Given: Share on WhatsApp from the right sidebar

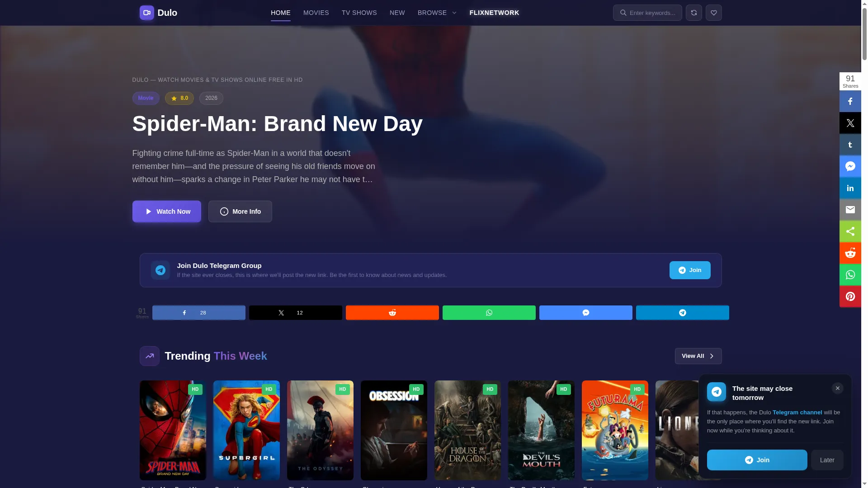Looking at the screenshot, I should [x=850, y=275].
